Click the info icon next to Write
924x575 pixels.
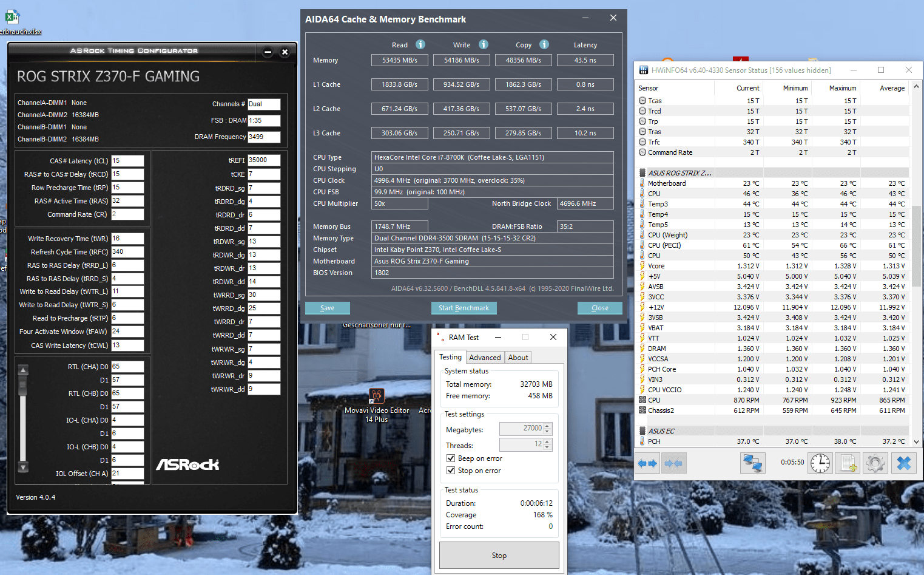tap(484, 44)
